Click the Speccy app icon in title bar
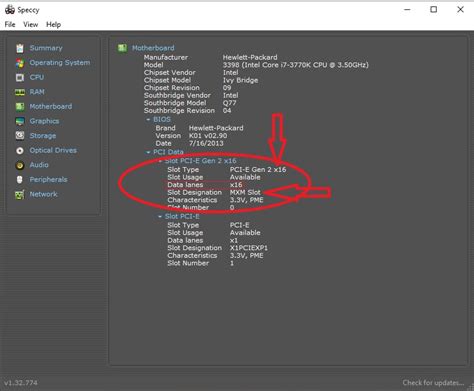The width and height of the screenshot is (474, 391). (x=10, y=10)
